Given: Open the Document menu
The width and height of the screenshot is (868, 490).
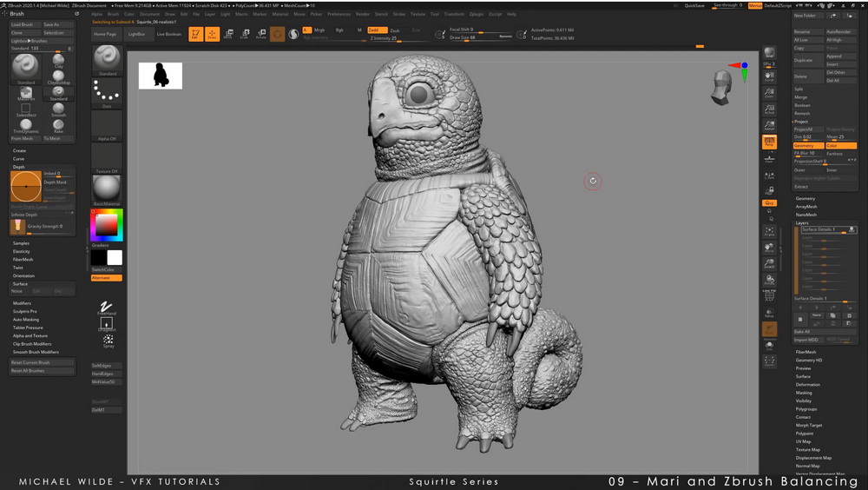Looking at the screenshot, I should (x=149, y=14).
